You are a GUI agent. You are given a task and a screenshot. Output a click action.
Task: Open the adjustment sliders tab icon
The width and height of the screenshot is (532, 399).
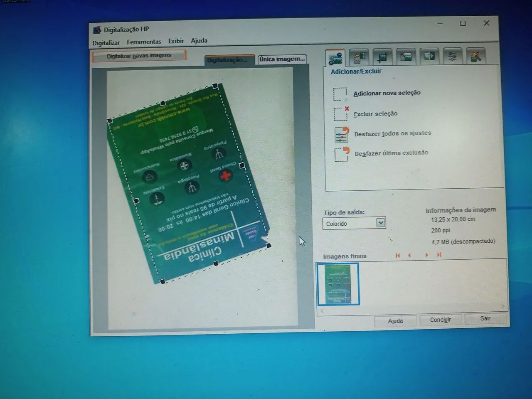click(453, 56)
